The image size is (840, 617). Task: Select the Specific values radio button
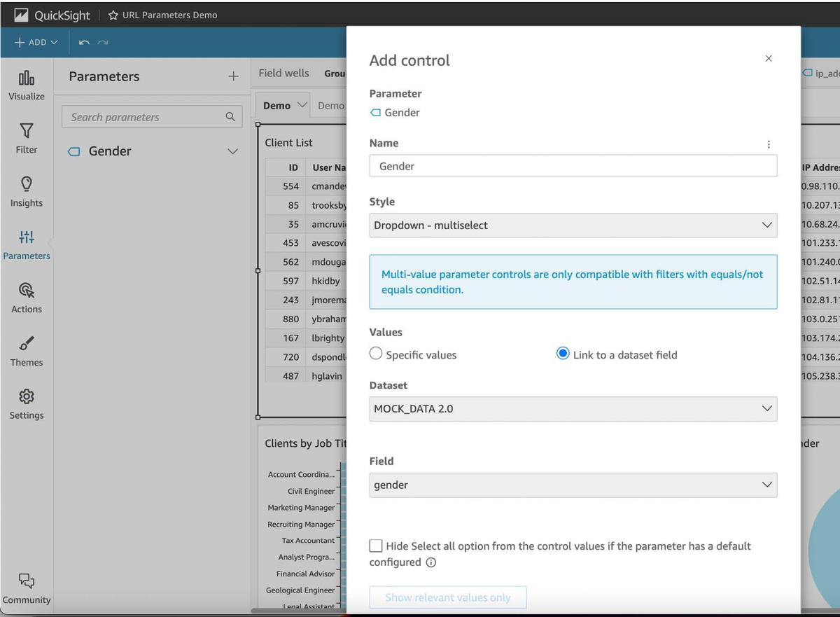(376, 354)
